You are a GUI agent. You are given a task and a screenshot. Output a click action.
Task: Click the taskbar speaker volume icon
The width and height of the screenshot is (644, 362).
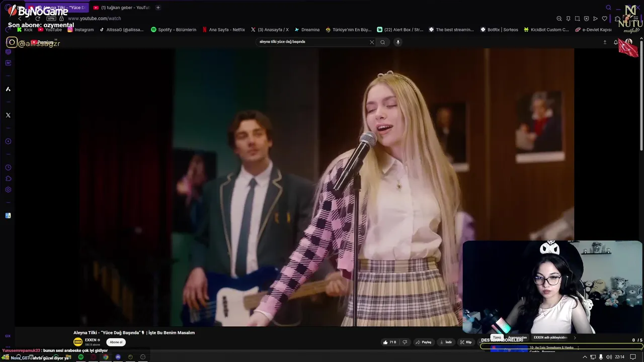pos(609,357)
